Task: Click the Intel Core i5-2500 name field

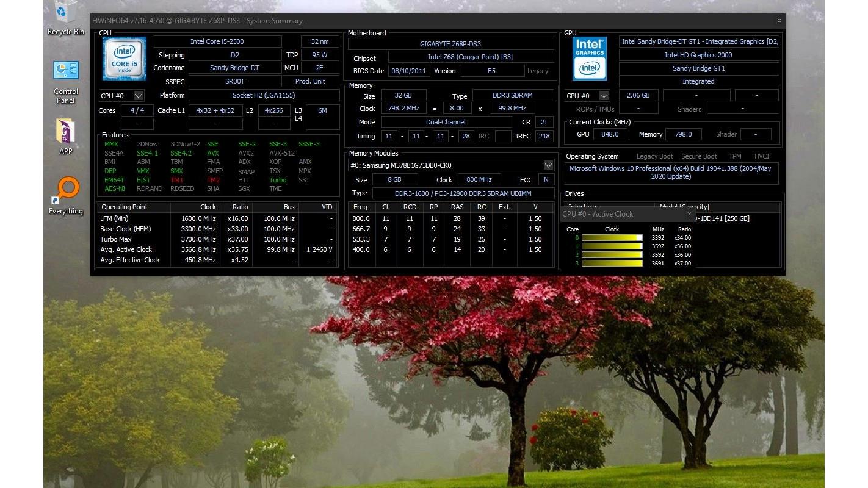Action: [x=217, y=41]
